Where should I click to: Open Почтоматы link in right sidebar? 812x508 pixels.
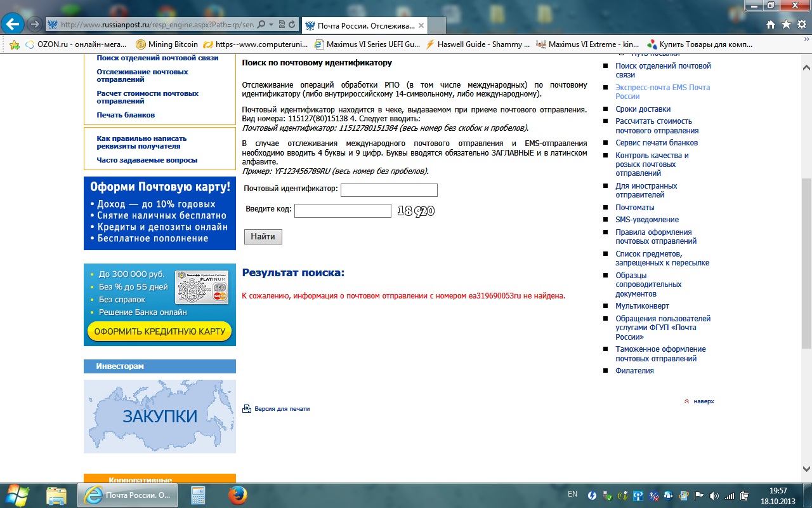click(635, 208)
